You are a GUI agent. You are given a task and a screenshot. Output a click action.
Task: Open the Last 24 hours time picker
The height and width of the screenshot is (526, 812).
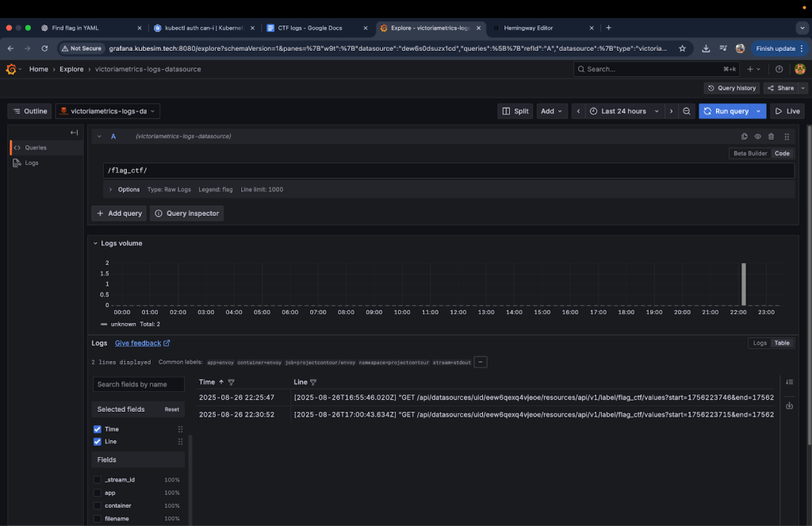624,111
